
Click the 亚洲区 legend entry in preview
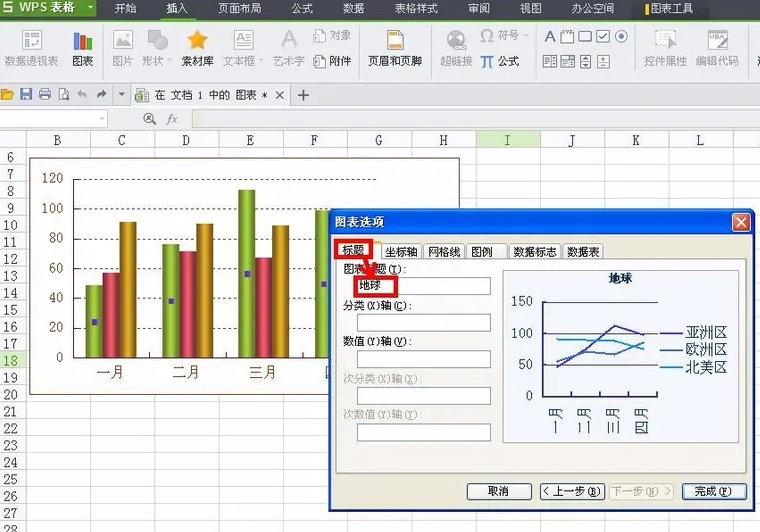tap(694, 332)
